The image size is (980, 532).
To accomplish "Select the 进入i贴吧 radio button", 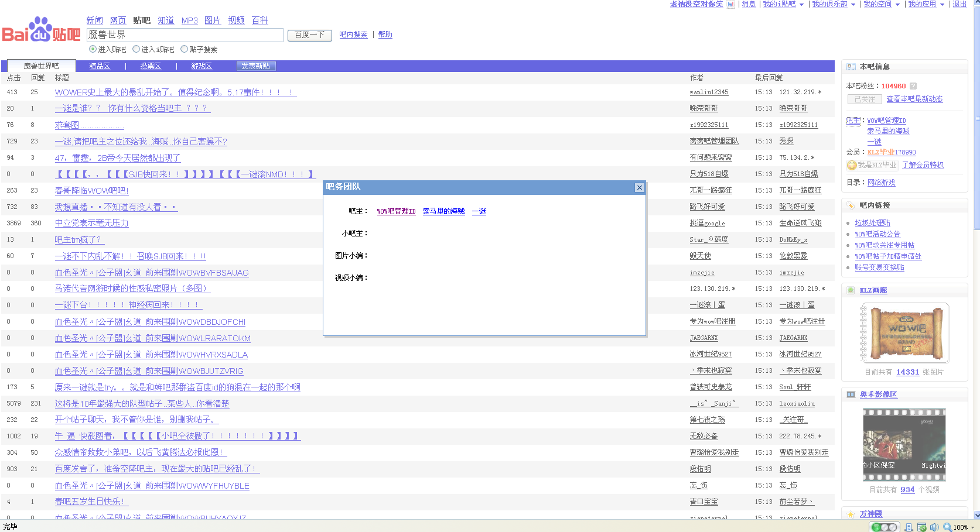I will tap(136, 49).
